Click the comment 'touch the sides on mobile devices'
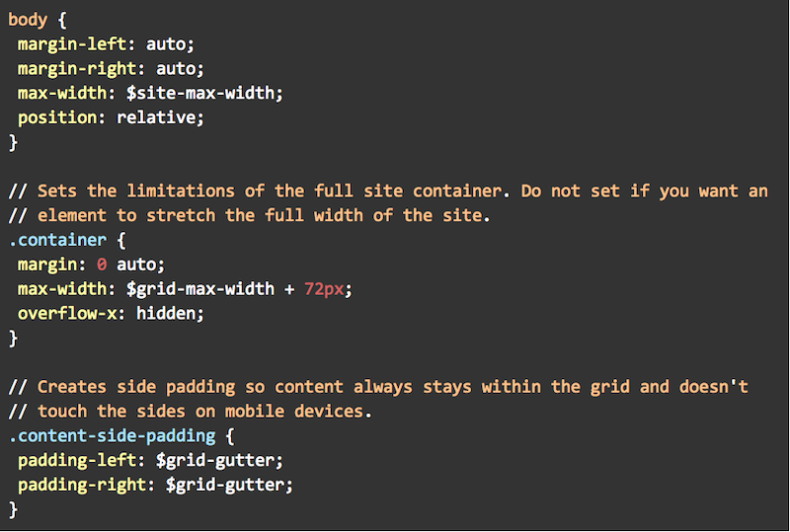790x532 pixels. pos(191,412)
